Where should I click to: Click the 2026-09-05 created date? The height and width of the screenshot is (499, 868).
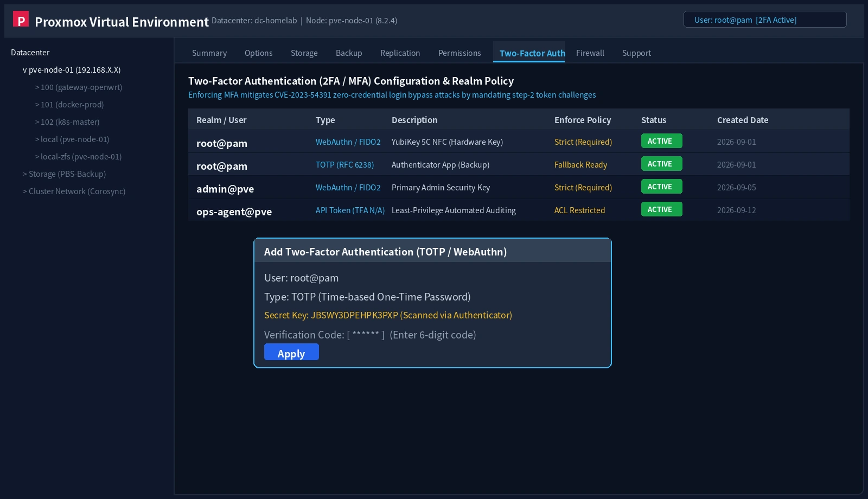tap(737, 188)
